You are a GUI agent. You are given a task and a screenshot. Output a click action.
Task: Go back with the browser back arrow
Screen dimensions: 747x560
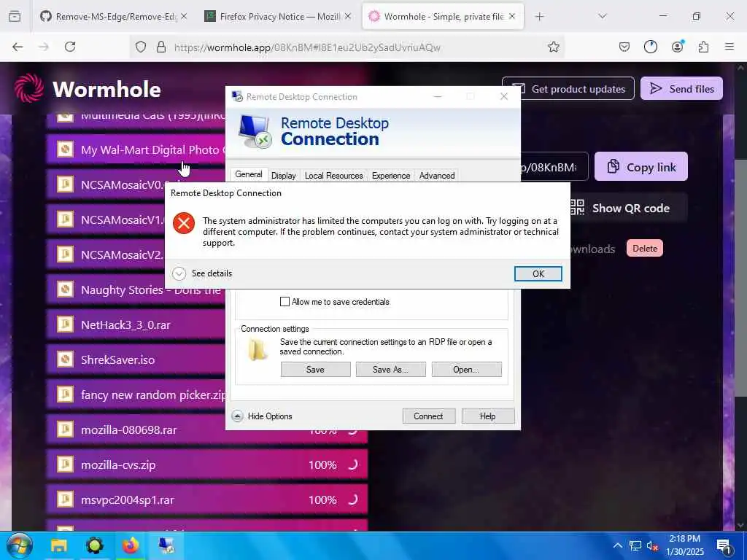pos(18,47)
